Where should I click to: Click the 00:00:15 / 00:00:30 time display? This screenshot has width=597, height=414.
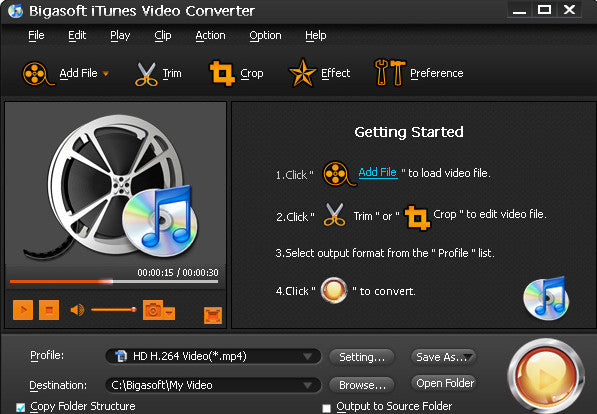pyautogui.click(x=178, y=273)
